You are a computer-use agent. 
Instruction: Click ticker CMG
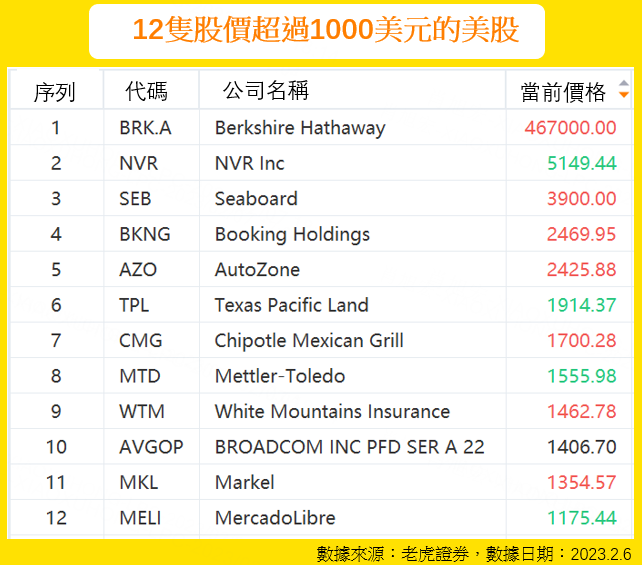[140, 341]
